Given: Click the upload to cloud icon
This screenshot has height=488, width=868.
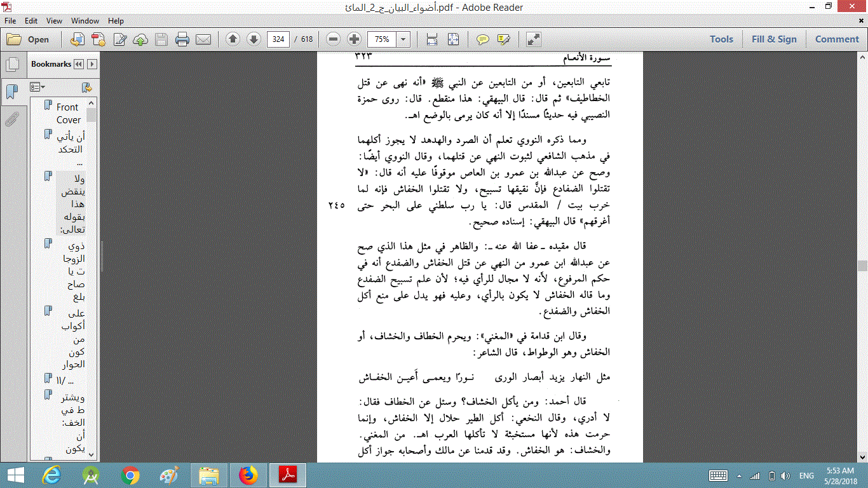Looking at the screenshot, I should point(140,39).
